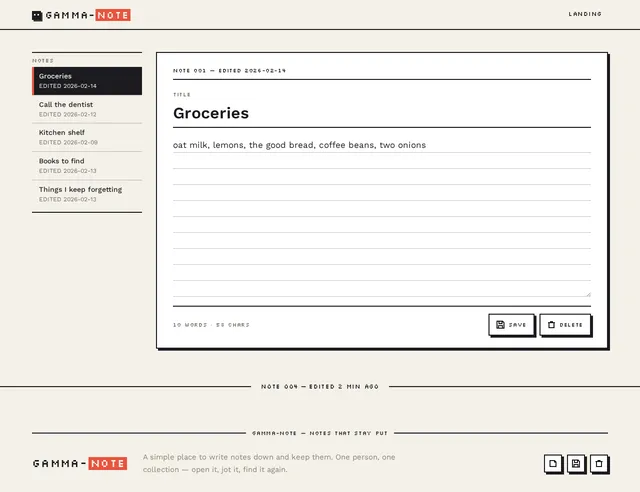Click the footer description 'A simple place to write notes'
The height and width of the screenshot is (492, 640).
point(269,463)
